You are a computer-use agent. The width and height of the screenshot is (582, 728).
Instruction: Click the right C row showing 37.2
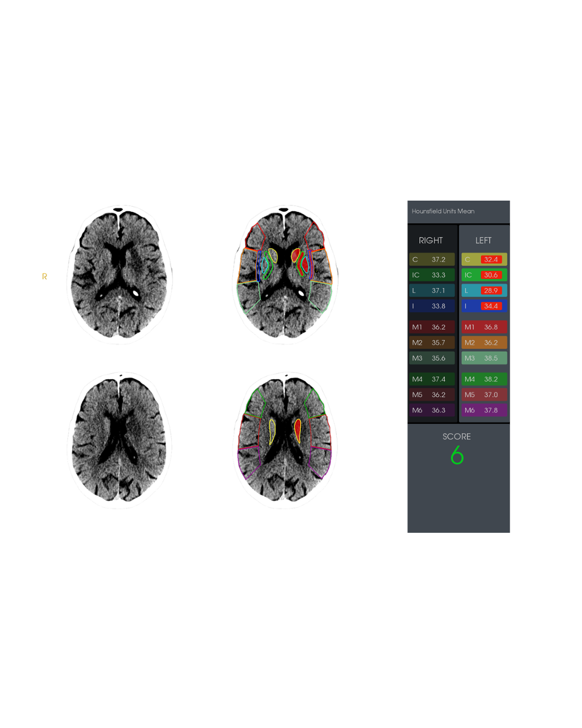[x=432, y=259]
